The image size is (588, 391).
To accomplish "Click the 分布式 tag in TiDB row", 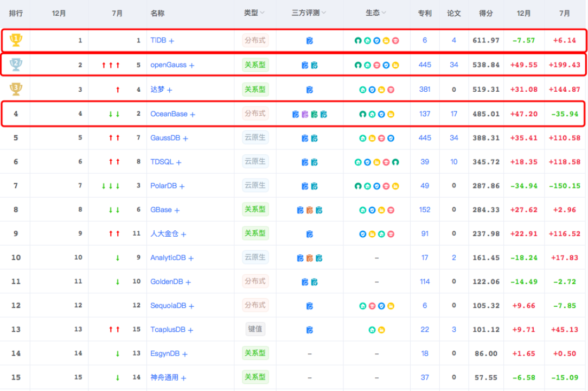I will point(255,40).
